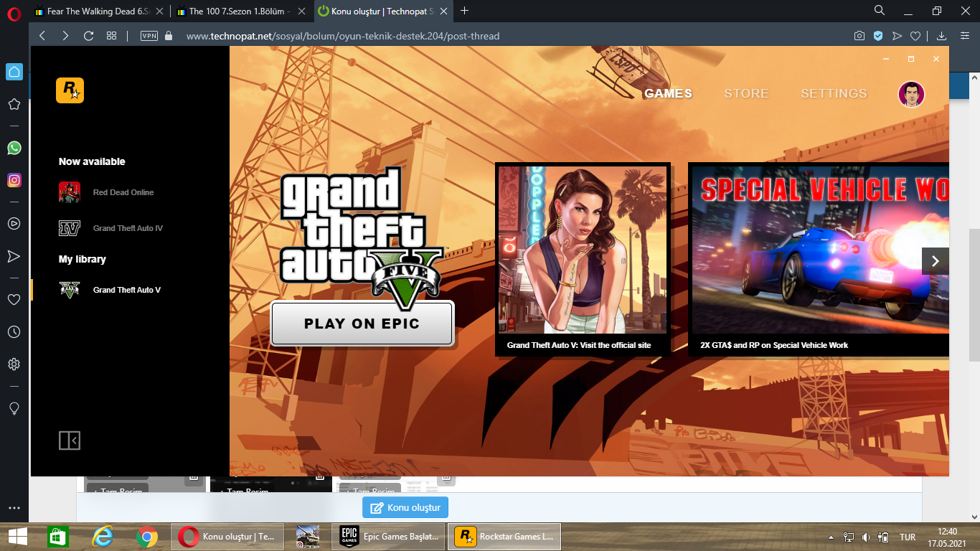Image resolution: width=980 pixels, height=551 pixels.
Task: Open the volume control in system tray
Action: pyautogui.click(x=865, y=537)
